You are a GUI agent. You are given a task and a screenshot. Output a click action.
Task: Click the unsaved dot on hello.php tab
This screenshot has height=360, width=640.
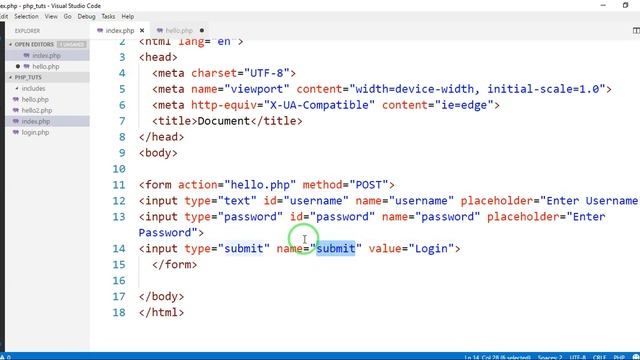(x=202, y=31)
